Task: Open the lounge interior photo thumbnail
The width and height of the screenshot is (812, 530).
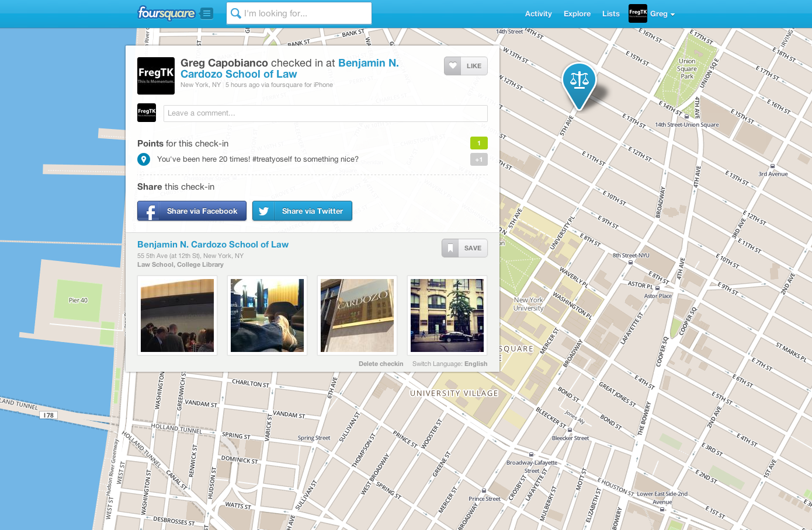Action: pos(267,315)
